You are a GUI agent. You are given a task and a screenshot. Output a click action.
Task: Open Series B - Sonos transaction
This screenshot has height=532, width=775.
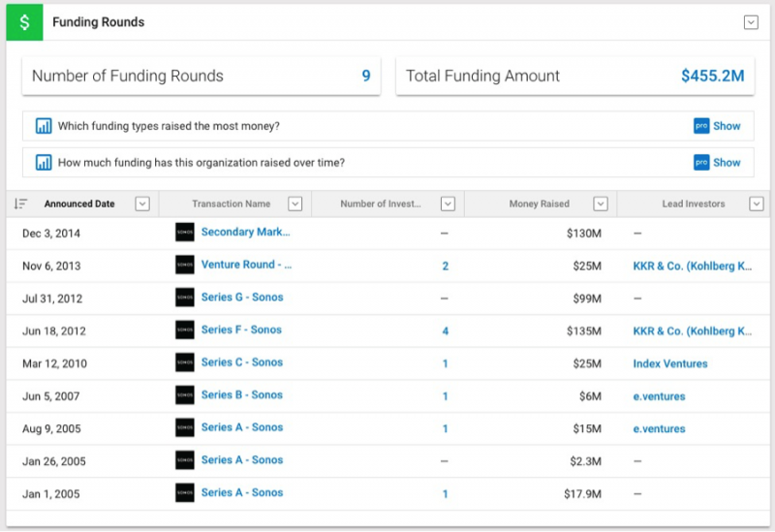click(x=241, y=395)
